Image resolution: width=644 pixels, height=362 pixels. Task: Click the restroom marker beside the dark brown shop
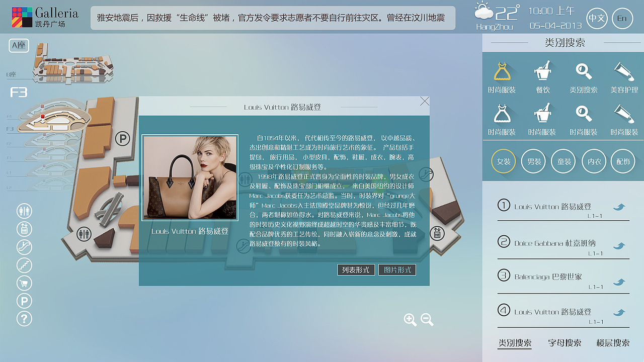coord(84,233)
